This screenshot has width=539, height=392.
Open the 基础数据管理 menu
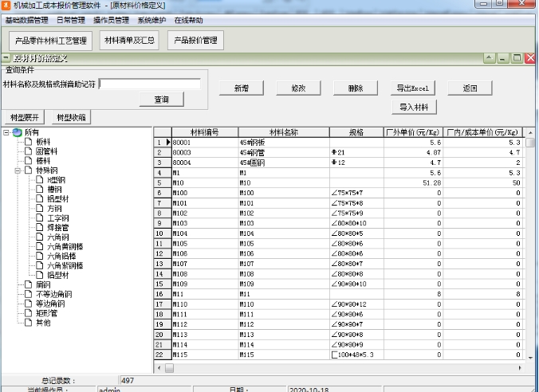click(x=26, y=20)
